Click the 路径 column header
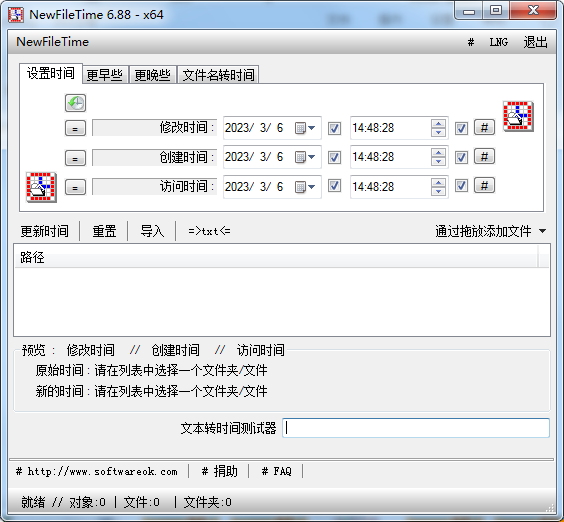The height and width of the screenshot is (522, 564). click(276, 257)
